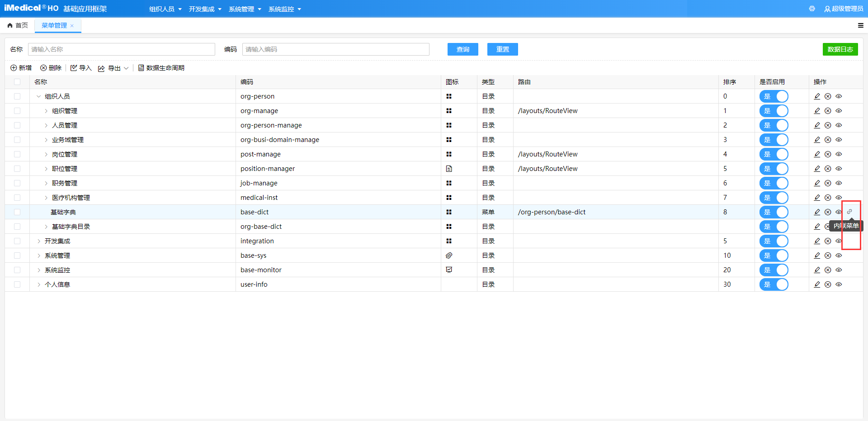Open the 导出 dropdown arrow
Screen dimensions: 868x421
click(126, 68)
